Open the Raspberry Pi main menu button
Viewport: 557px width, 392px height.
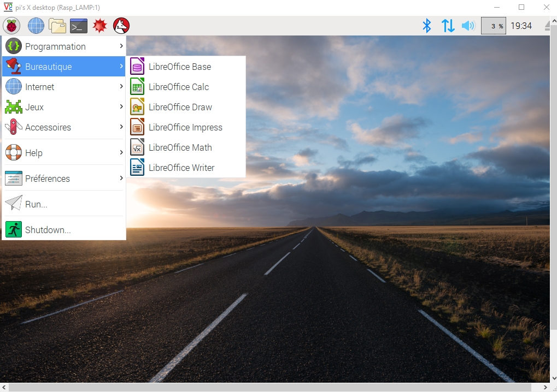point(11,26)
